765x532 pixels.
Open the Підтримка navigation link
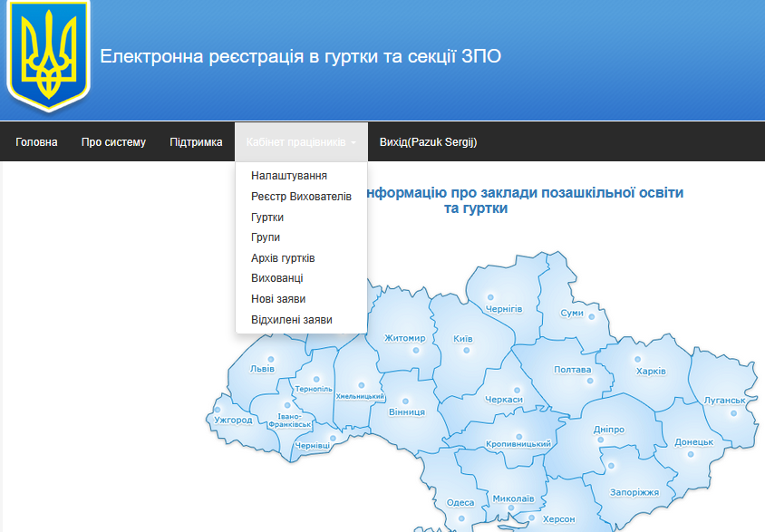pos(196,142)
